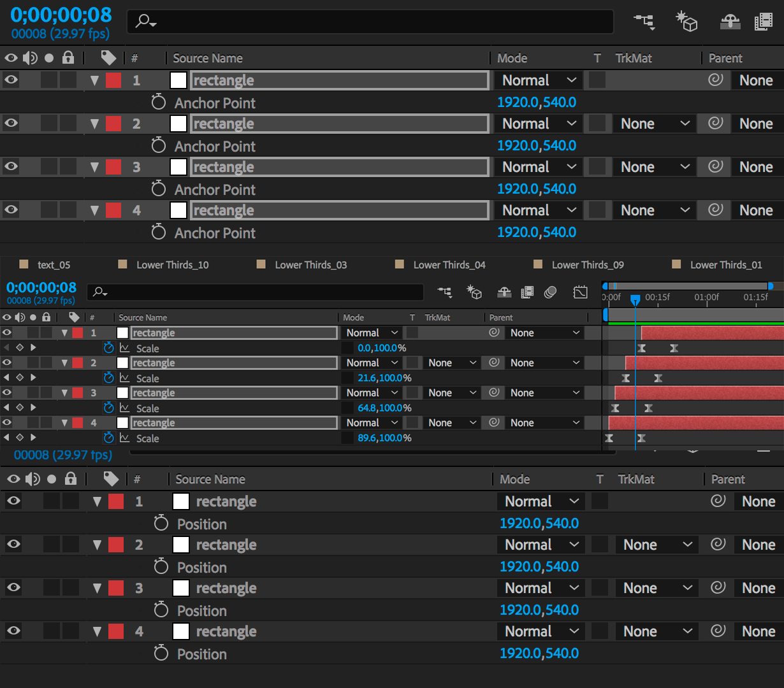Click the shy layers icon in middle timeline toolbar

pos(504,292)
